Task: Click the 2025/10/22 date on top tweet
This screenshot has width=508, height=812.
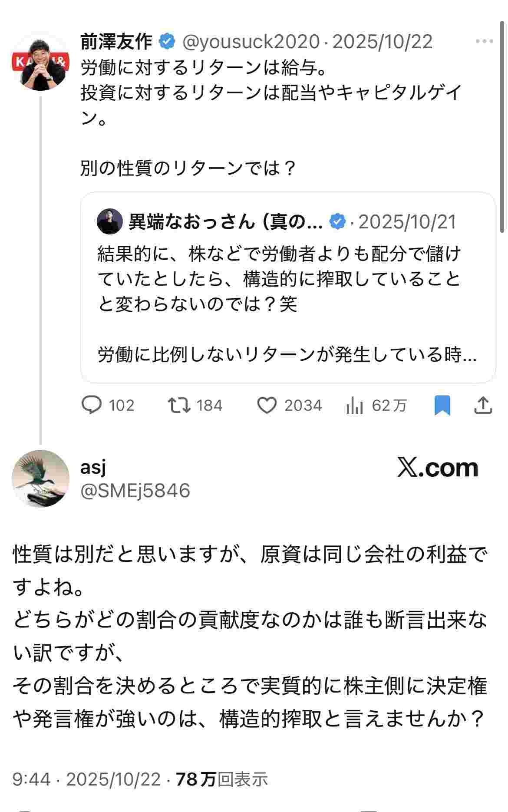Action: pyautogui.click(x=382, y=42)
